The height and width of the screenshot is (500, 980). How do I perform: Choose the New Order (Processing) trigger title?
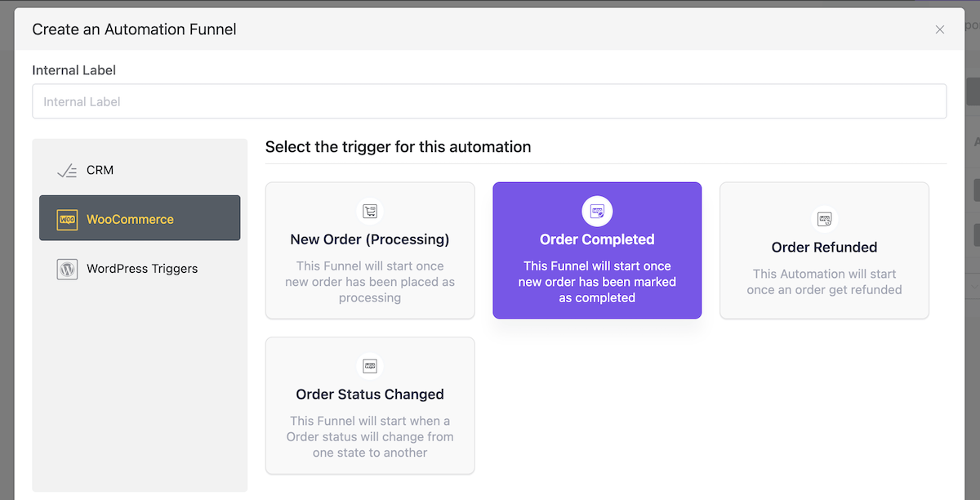[x=370, y=239]
